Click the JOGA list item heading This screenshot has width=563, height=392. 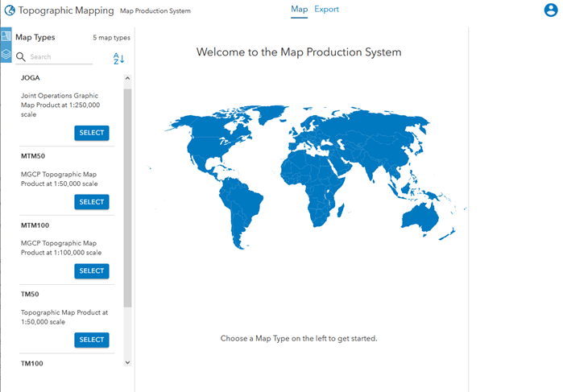click(x=31, y=78)
